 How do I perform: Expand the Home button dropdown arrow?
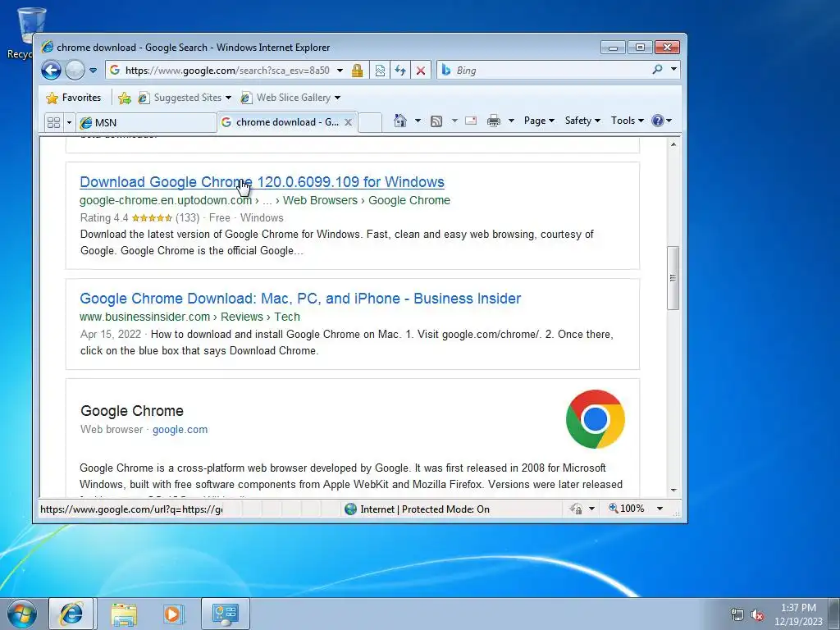[418, 121]
